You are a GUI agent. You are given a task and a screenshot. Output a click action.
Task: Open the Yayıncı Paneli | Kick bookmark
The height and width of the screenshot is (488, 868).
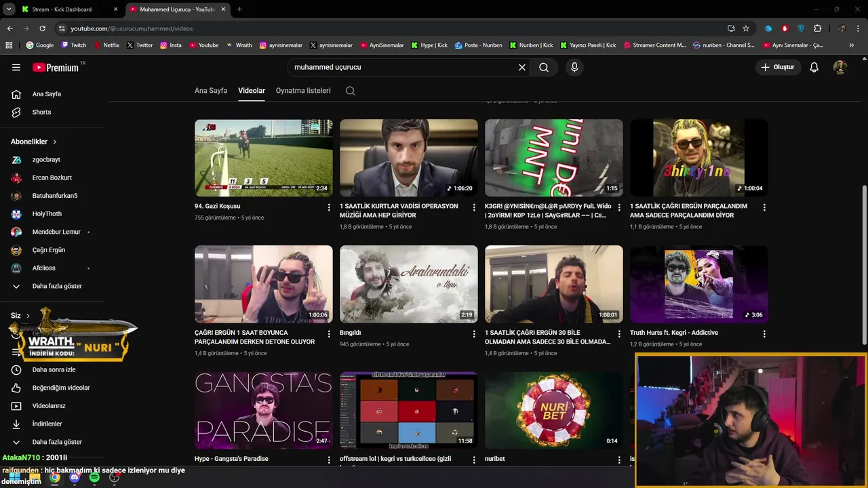click(x=588, y=45)
